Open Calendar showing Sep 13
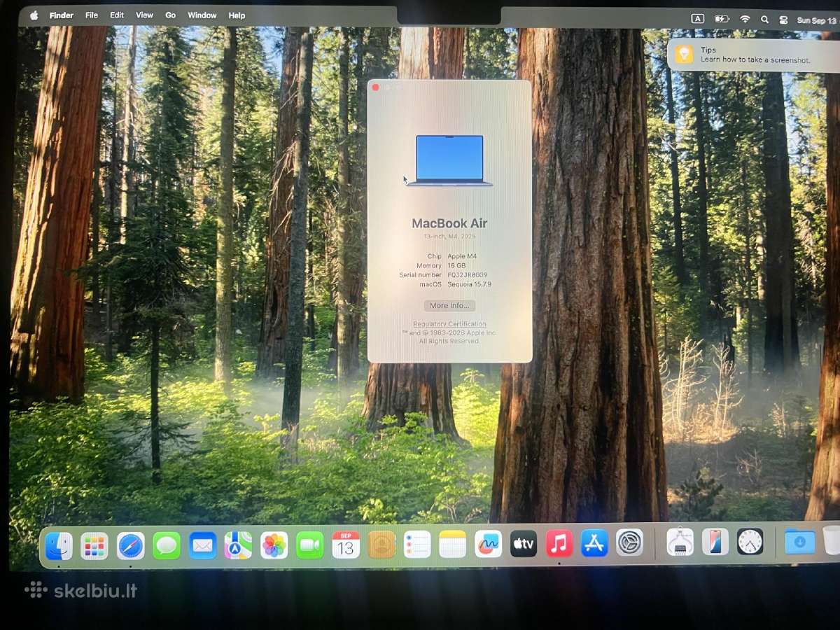Screen dimensions: 840x630 tap(346, 545)
